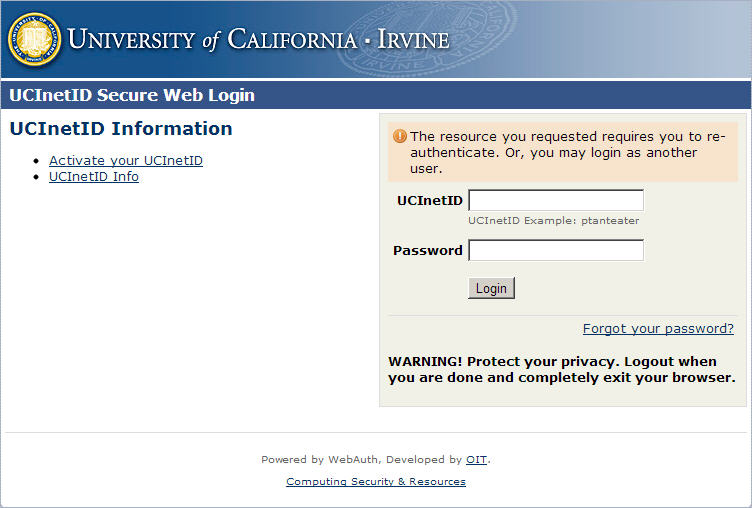Click the orange alert icon in notice
Image resolution: width=752 pixels, height=508 pixels.
click(x=399, y=136)
